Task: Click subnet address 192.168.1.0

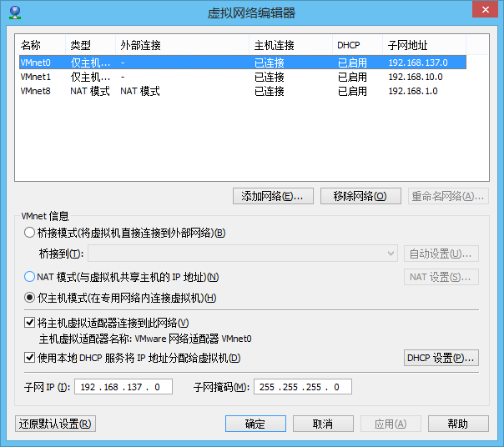Action: click(x=413, y=91)
